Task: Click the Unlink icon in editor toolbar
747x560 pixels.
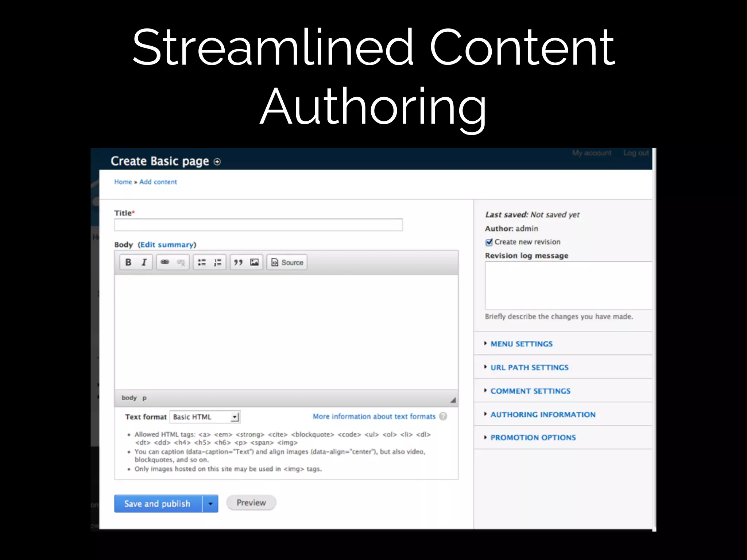Action: tap(181, 262)
